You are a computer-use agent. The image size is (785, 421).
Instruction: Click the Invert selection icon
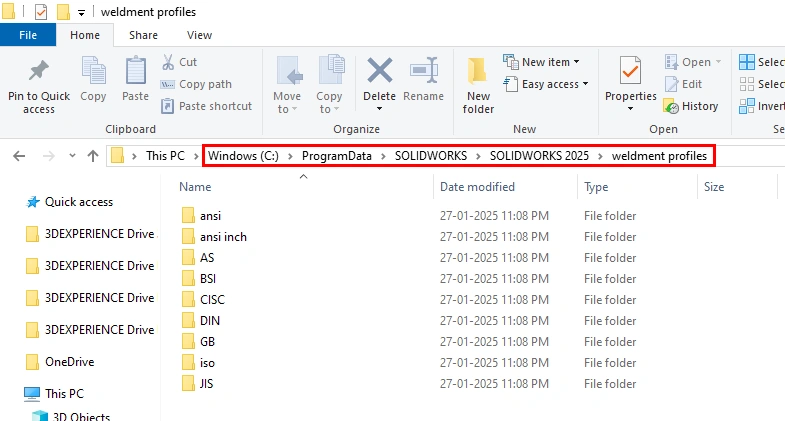747,106
